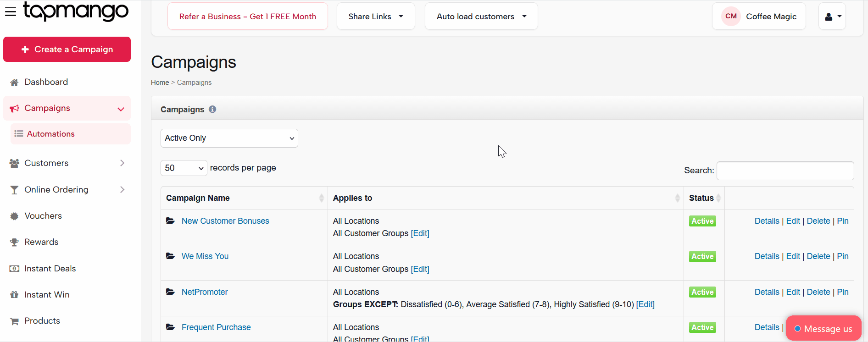Expand the Customers sidebar chevron
The width and height of the screenshot is (868, 342).
122,163
